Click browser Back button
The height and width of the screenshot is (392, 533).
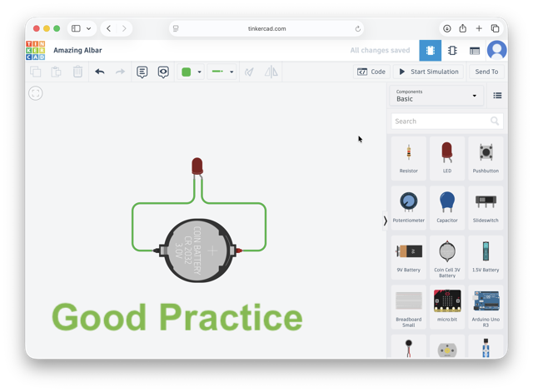tap(109, 28)
